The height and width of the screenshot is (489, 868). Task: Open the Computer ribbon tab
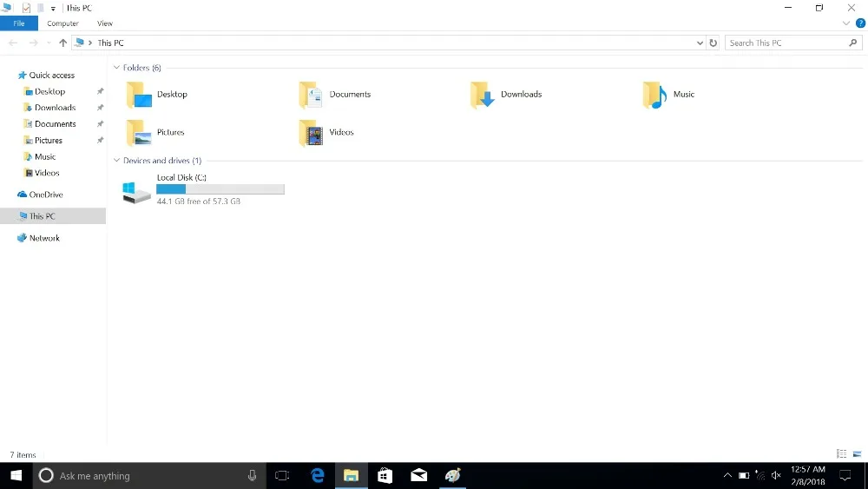tap(62, 23)
